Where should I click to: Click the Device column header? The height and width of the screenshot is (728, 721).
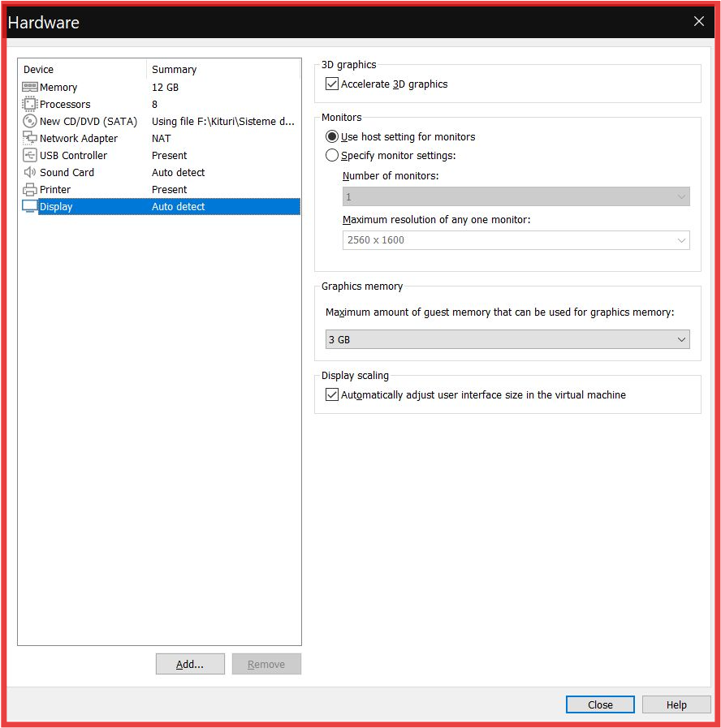click(81, 70)
